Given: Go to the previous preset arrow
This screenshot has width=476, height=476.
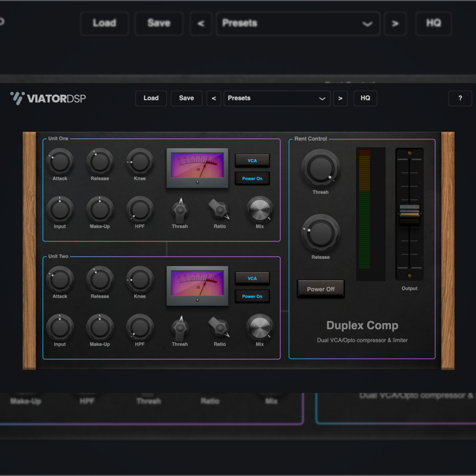Looking at the screenshot, I should [x=214, y=99].
